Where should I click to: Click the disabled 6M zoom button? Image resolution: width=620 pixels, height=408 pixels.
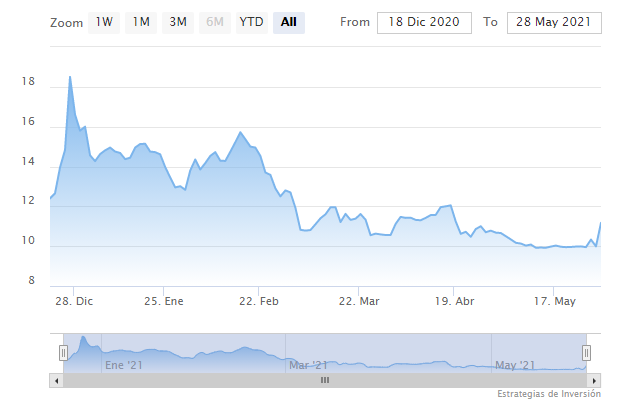(x=215, y=23)
